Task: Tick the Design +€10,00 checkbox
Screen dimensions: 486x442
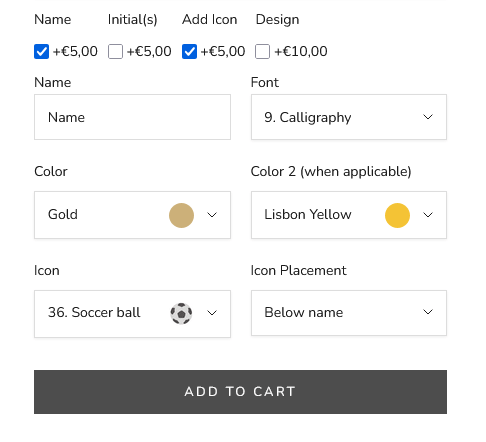Action: tap(262, 52)
